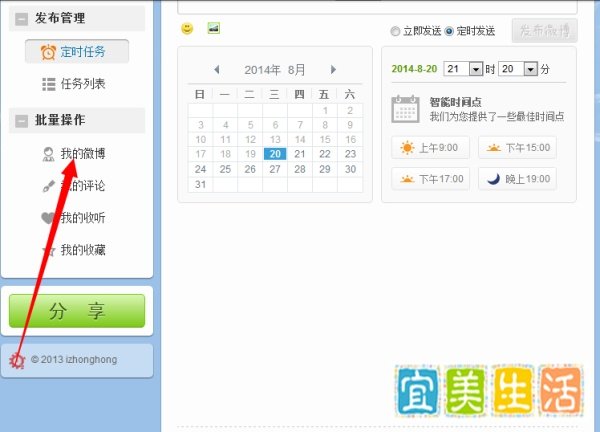The height and width of the screenshot is (432, 600).
Task: Select date 27 in calendar
Action: click(275, 169)
